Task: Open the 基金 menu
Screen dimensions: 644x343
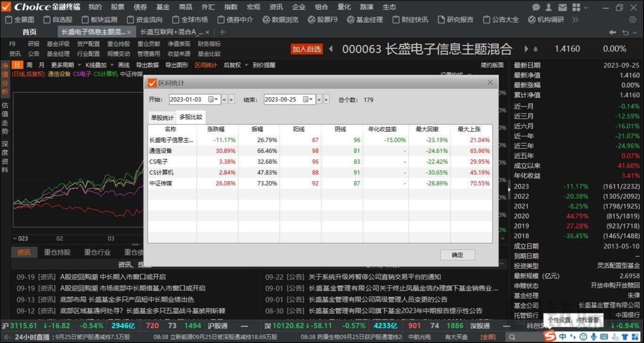Action: pos(163,7)
